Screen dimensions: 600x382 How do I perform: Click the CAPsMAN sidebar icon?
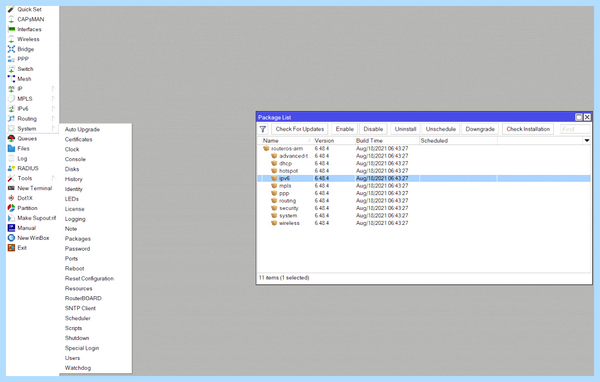pos(11,19)
